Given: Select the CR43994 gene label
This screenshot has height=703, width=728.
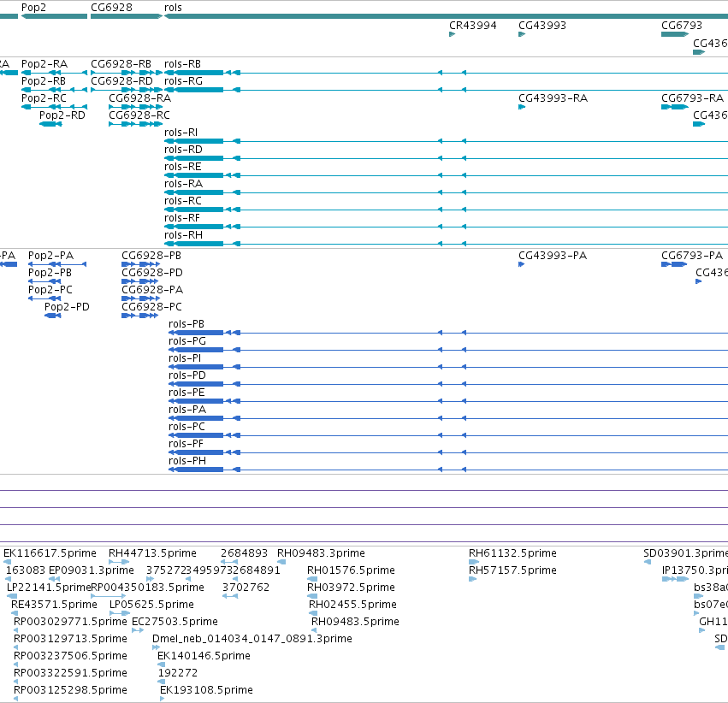Looking at the screenshot, I should [472, 26].
